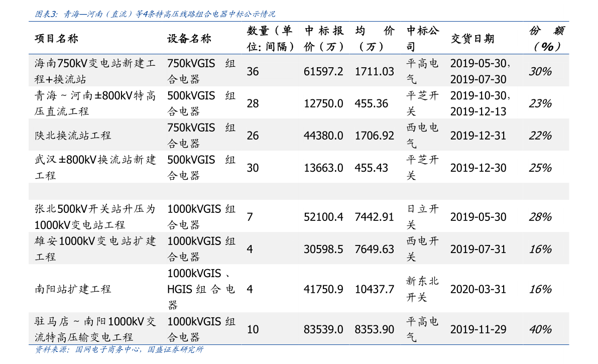Screen dimensions: 598x364
Task: Click the average price 7442.91
Action: [374, 217]
